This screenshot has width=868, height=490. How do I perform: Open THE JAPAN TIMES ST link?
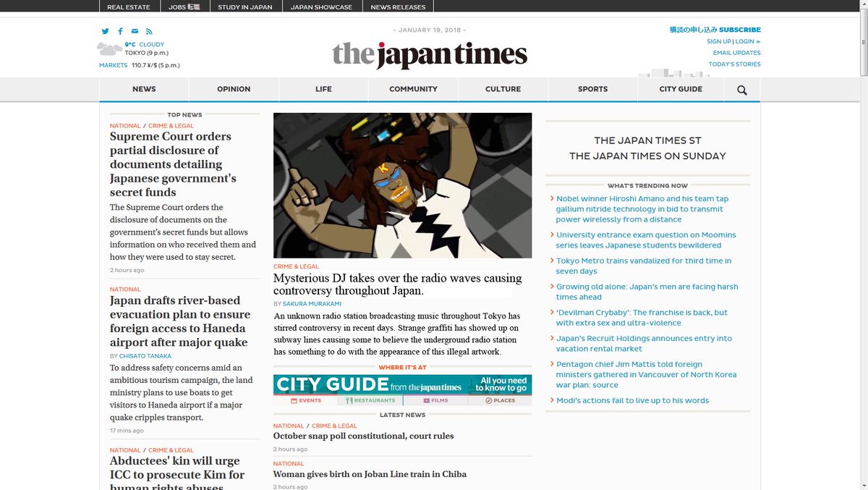click(x=647, y=140)
